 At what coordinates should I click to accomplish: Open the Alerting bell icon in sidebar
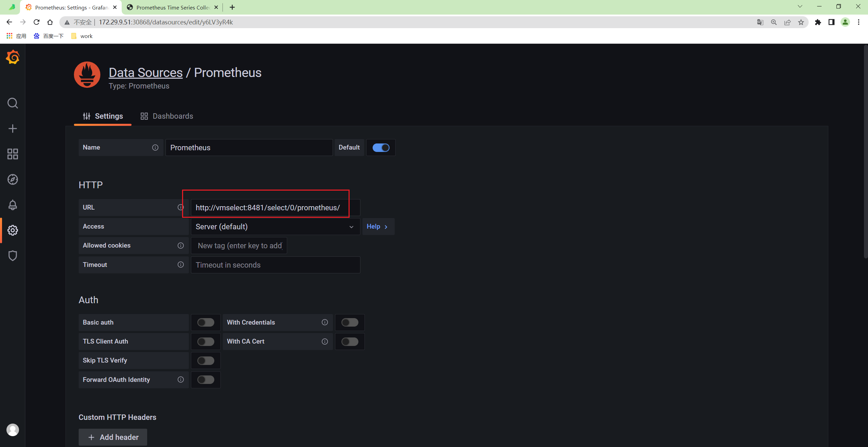(x=13, y=205)
